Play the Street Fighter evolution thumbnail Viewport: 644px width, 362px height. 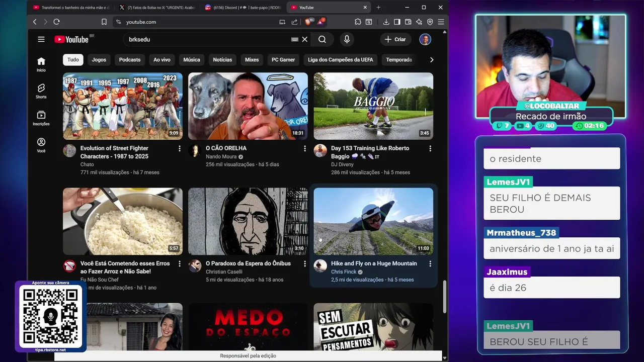click(123, 106)
